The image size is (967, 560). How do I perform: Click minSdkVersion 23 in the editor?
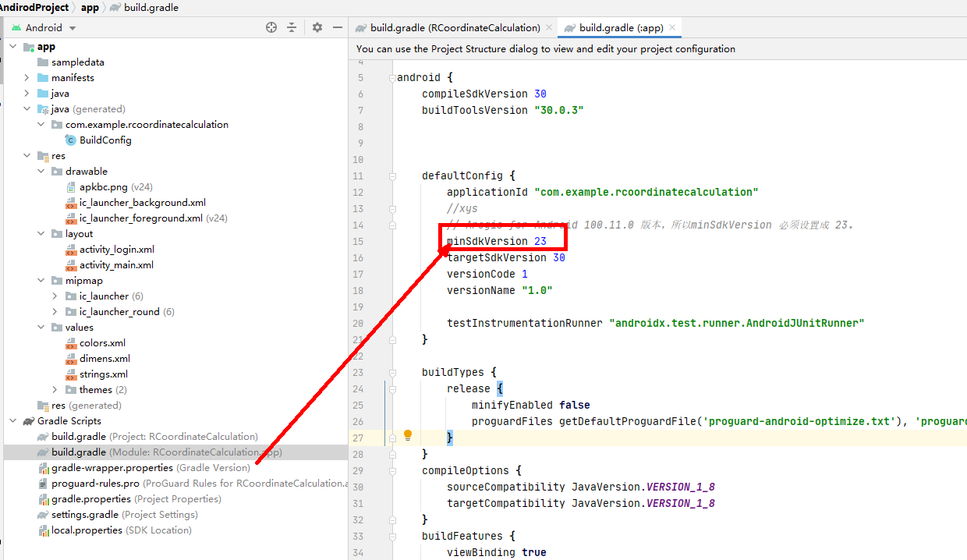pos(496,241)
